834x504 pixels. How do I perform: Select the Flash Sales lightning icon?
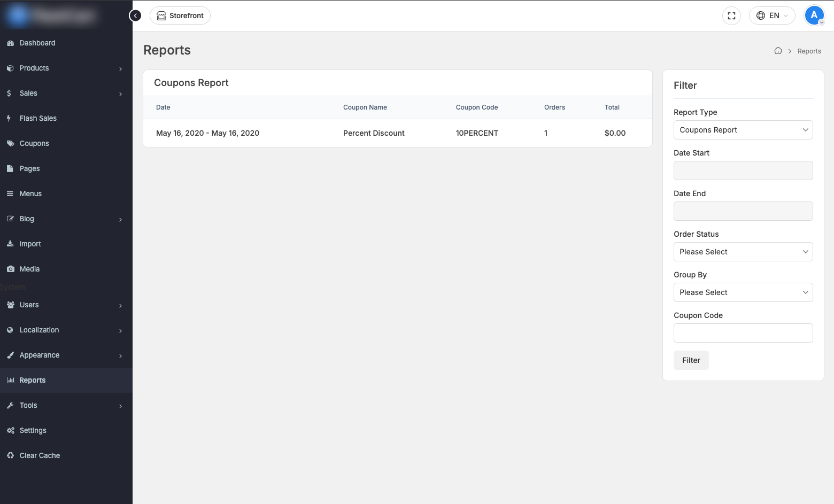11,118
